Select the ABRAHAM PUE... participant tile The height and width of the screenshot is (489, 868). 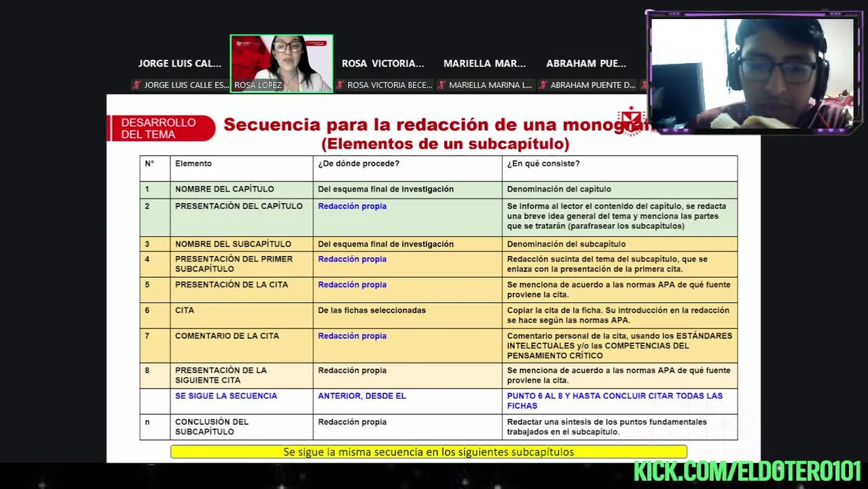(x=586, y=64)
